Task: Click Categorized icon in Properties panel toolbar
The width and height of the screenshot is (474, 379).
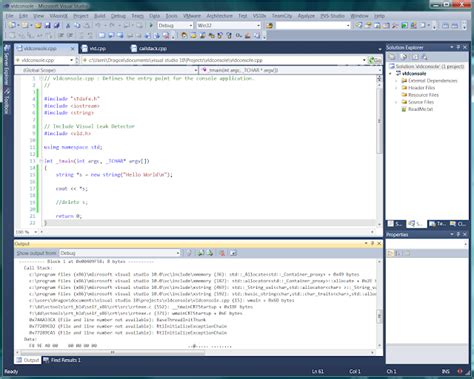Action: pyautogui.click(x=390, y=254)
